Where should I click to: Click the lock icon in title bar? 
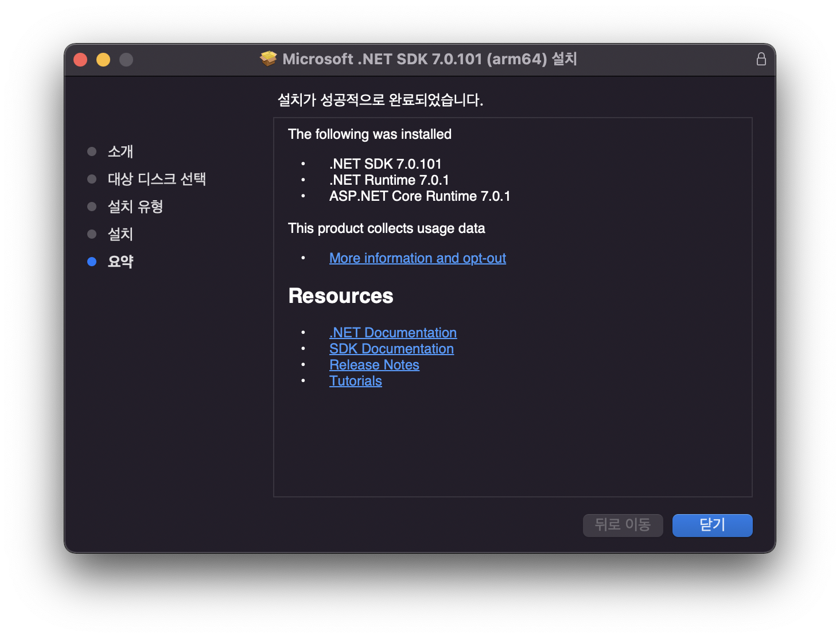(761, 59)
